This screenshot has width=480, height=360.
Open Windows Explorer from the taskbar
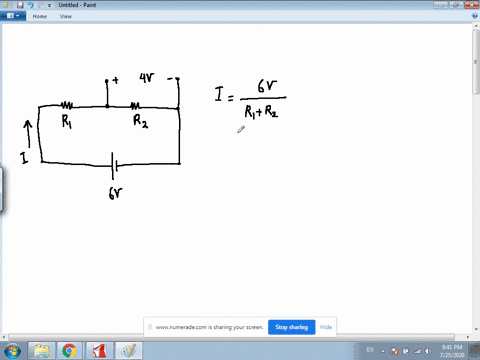coord(41,351)
